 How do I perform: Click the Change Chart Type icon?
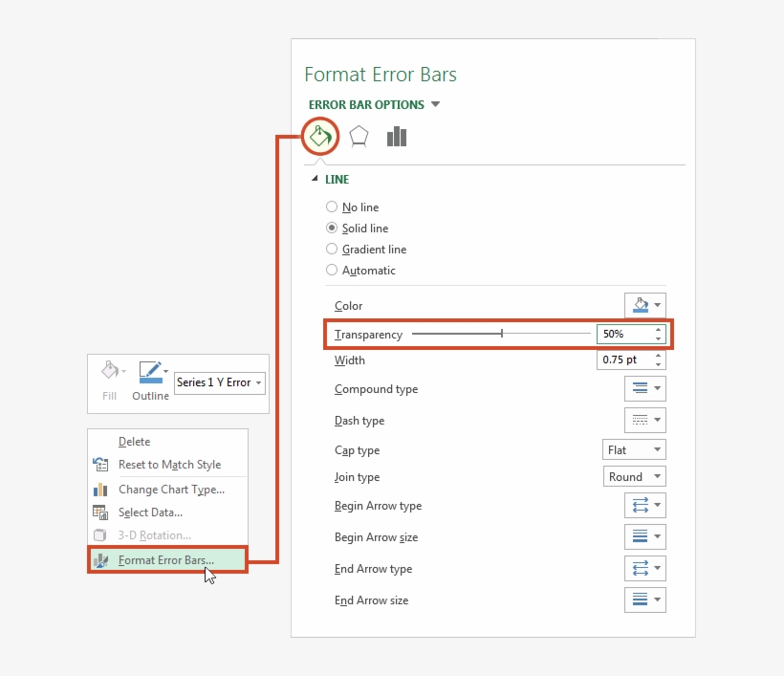tap(100, 489)
